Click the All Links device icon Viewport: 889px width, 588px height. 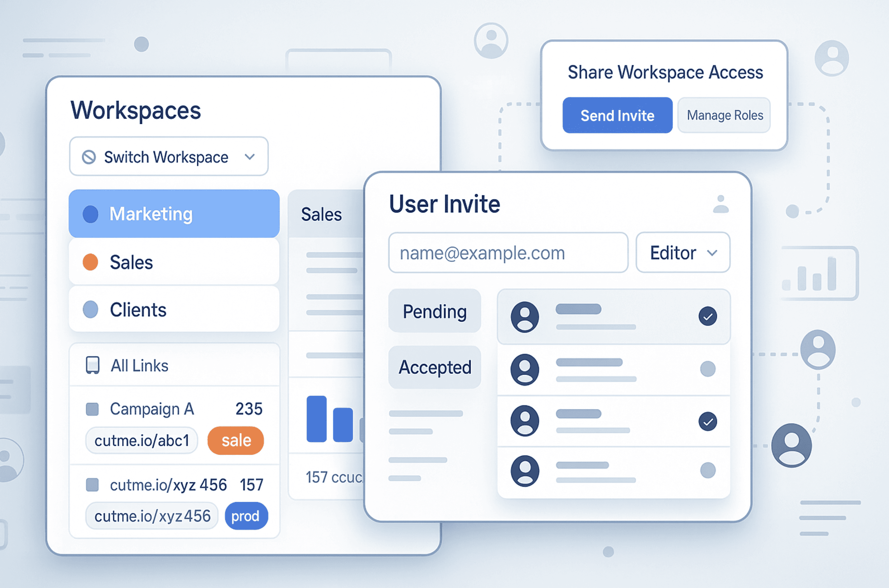point(93,365)
